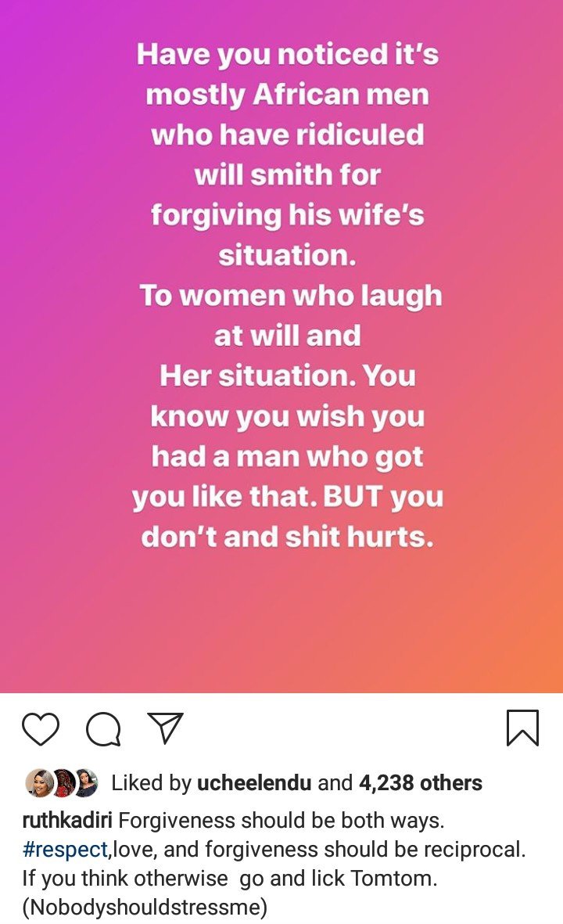Open ucheelendu's profile link
Viewport: 563px width, 924px height.
tap(254, 783)
